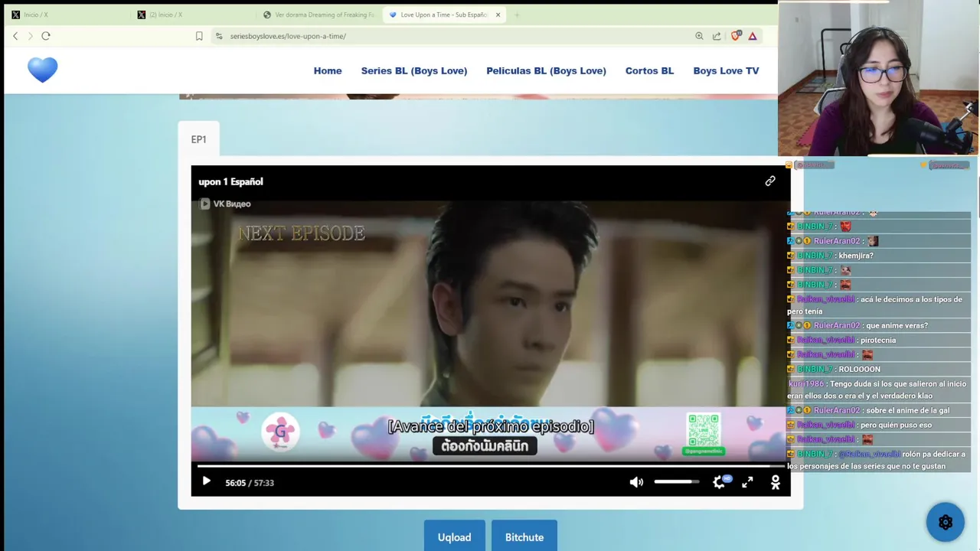Focus the address bar URL

tap(288, 36)
